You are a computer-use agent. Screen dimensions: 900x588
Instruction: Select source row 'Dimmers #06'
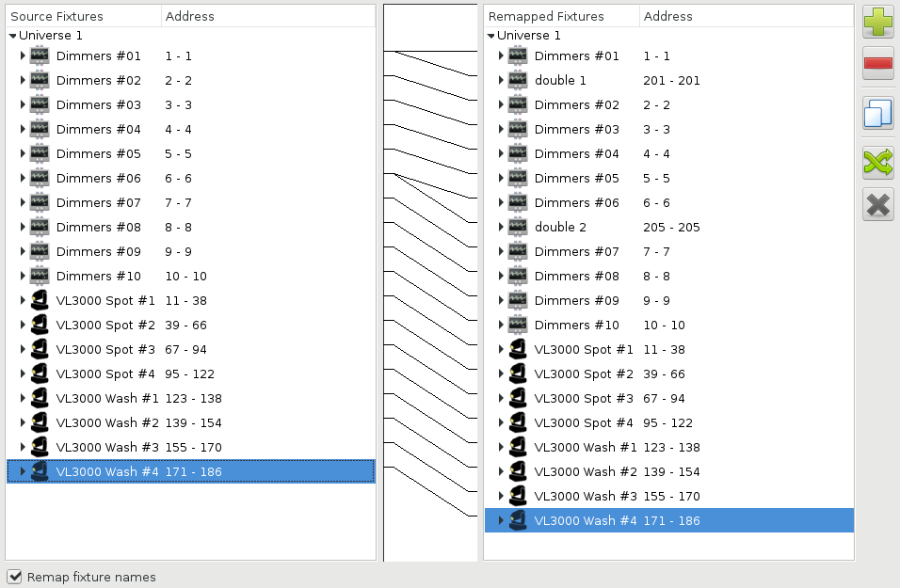click(190, 178)
